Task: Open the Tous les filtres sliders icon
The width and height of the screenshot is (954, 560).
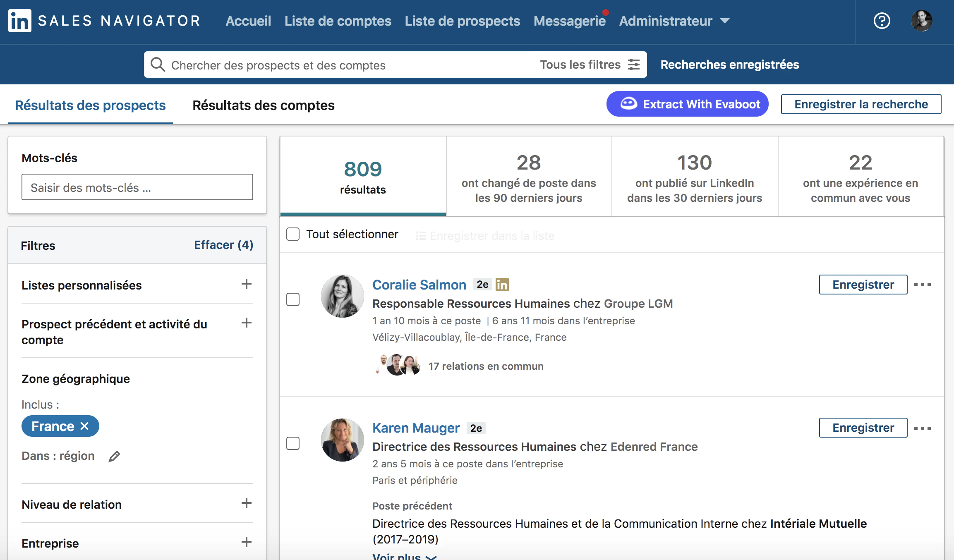Action: tap(633, 65)
